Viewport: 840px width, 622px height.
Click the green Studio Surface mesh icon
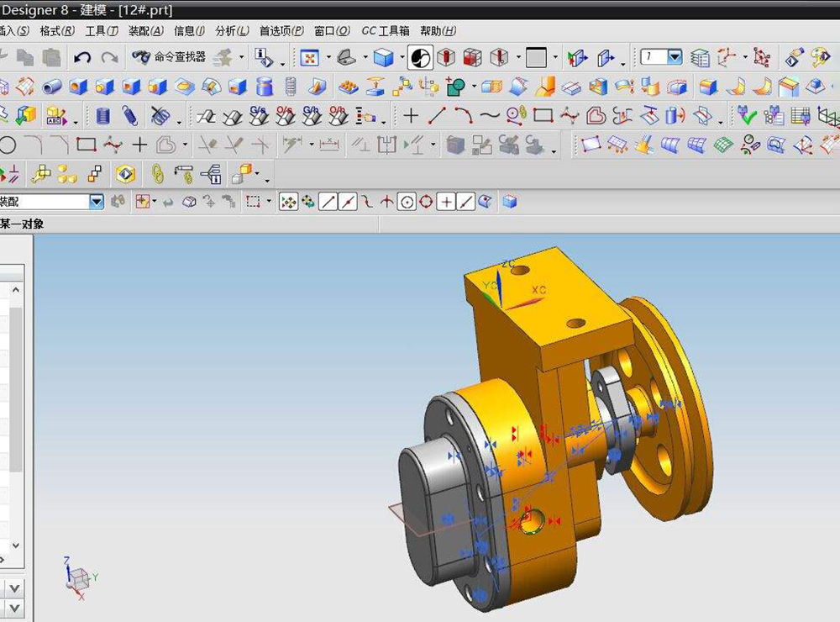723,145
